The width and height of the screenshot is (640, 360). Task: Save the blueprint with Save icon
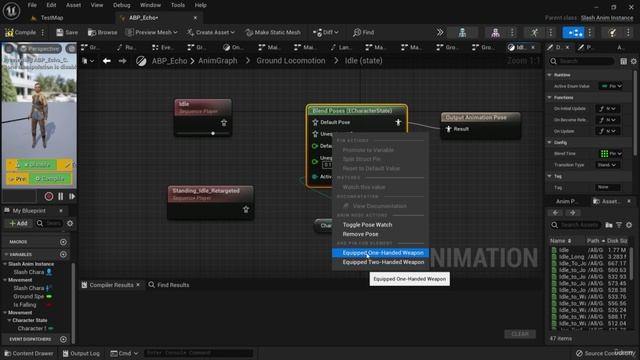[x=67, y=32]
